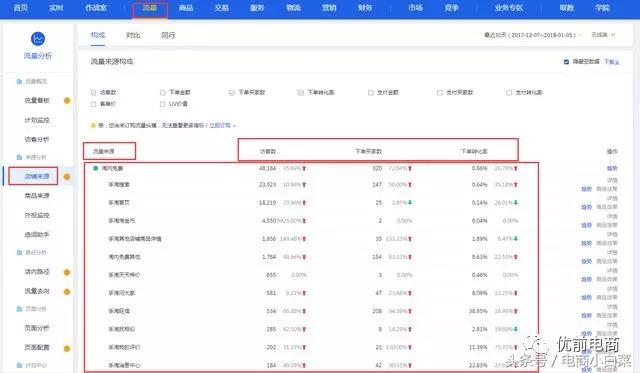Click the folder icon beside 流量概况
The width and height of the screenshot is (640, 373).
(x=19, y=81)
